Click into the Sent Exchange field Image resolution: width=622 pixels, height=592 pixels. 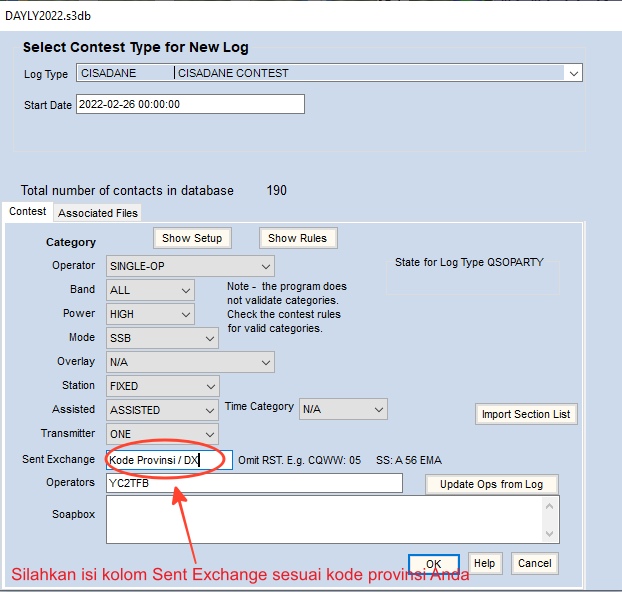pyautogui.click(x=169, y=460)
